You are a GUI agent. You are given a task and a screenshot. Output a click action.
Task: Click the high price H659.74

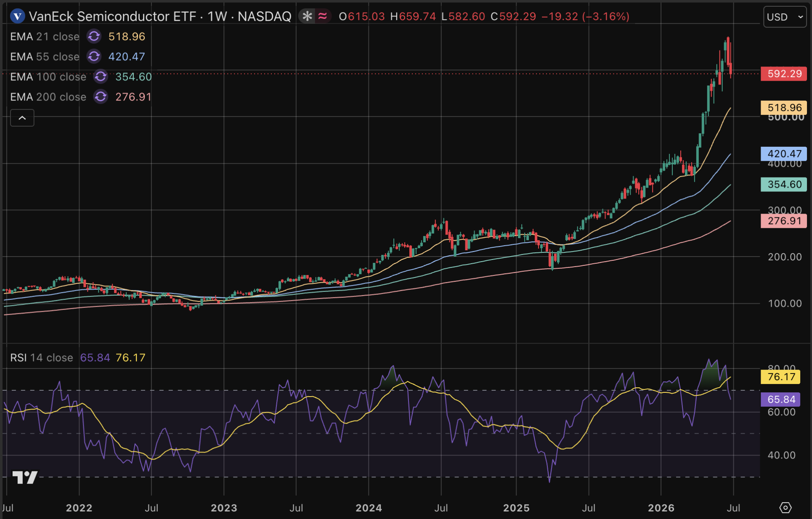(x=413, y=16)
